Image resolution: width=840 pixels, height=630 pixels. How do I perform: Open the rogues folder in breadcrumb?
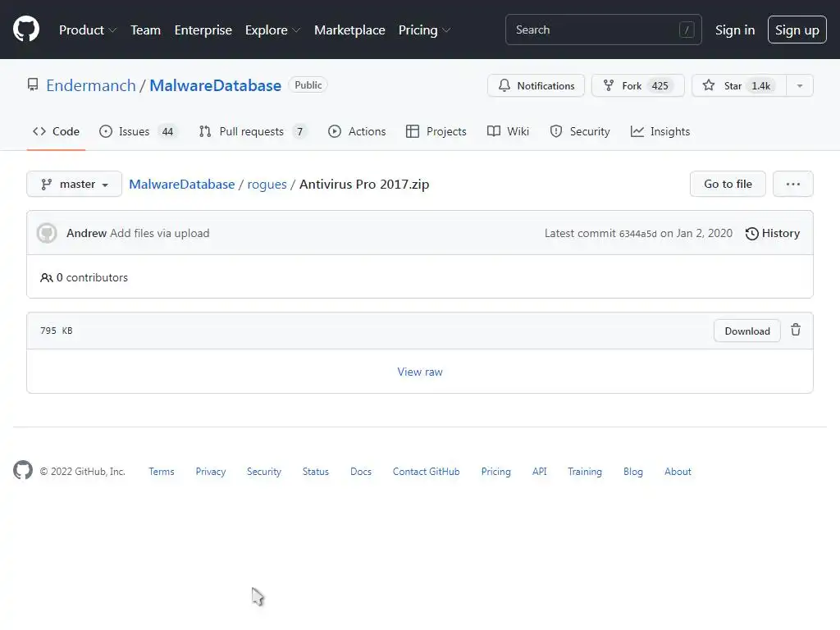(x=267, y=185)
